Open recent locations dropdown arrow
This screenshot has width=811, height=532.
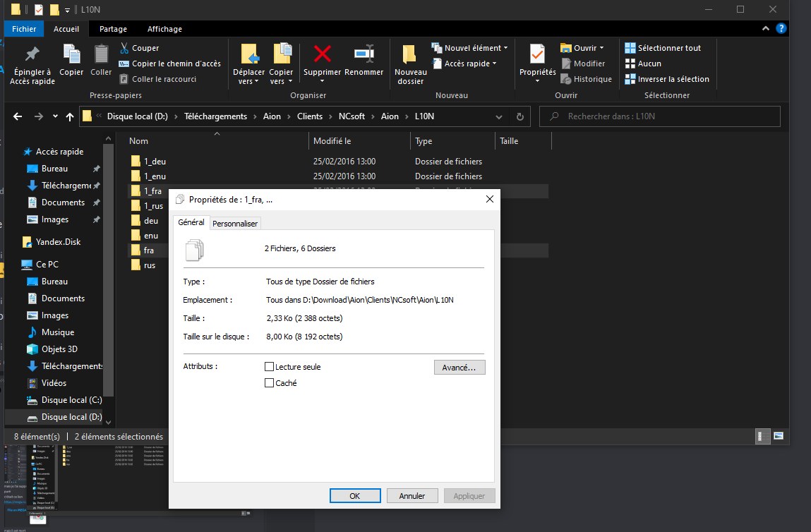pos(55,116)
